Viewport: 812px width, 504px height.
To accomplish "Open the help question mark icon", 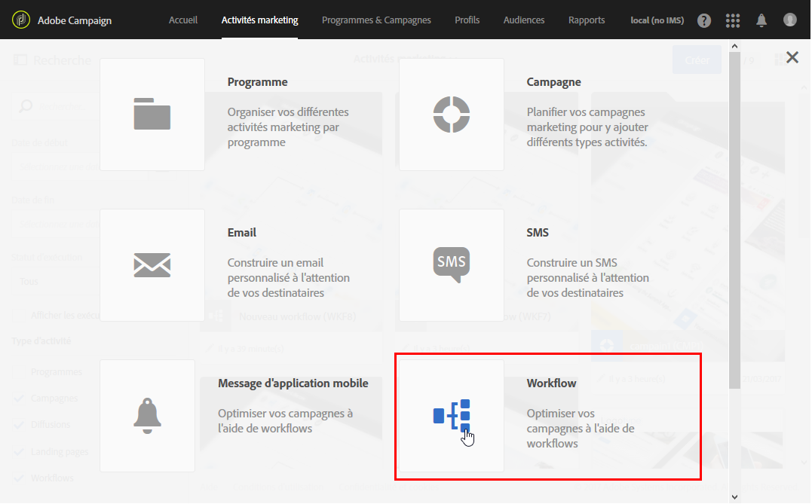I will pos(703,20).
